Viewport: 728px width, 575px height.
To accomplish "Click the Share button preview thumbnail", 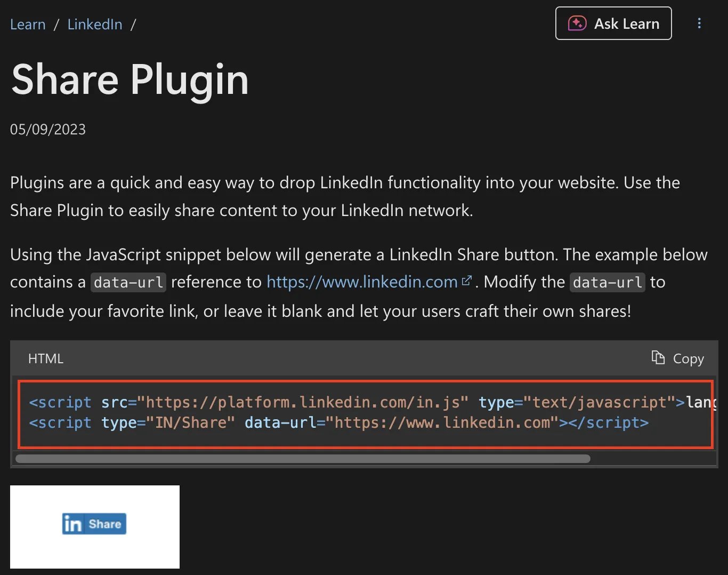I will click(x=94, y=527).
